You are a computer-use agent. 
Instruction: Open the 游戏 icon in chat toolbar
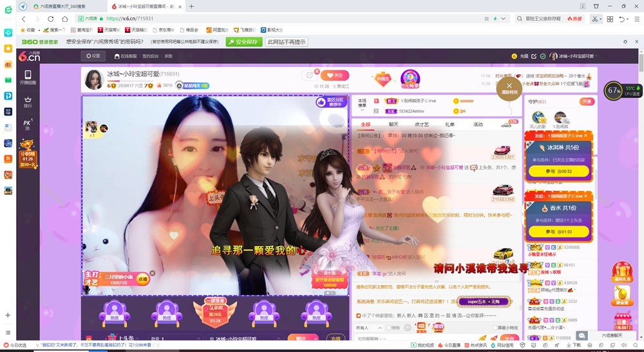(438, 327)
